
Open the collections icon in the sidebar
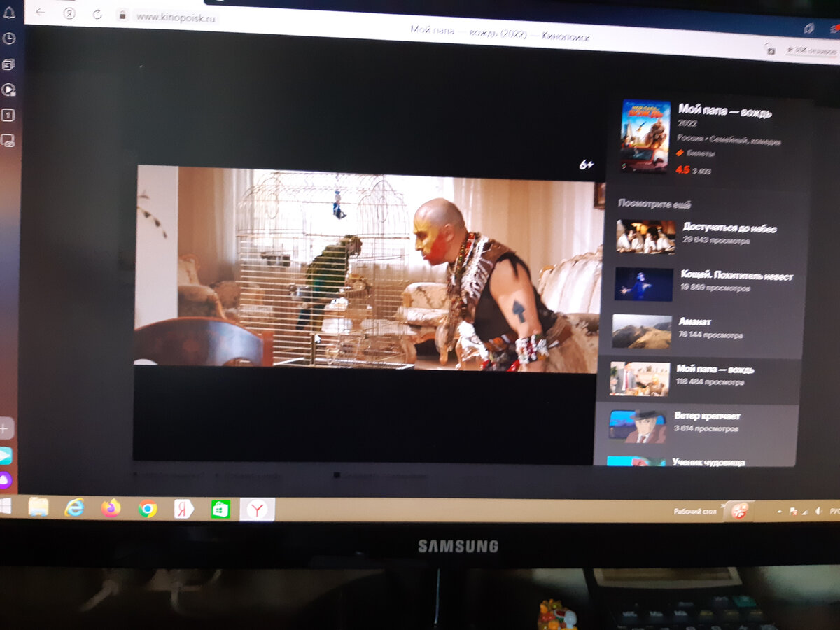[x=9, y=64]
